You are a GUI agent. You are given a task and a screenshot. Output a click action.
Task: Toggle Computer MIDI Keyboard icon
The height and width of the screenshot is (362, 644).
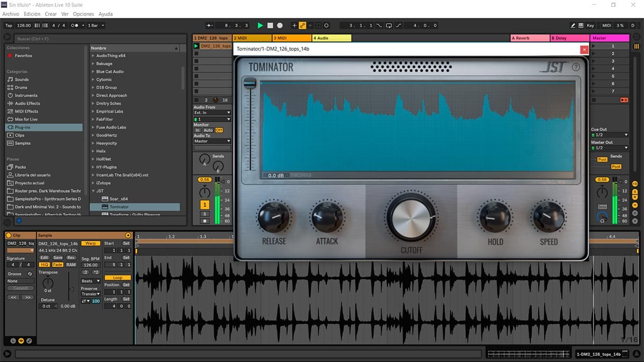[x=581, y=25]
